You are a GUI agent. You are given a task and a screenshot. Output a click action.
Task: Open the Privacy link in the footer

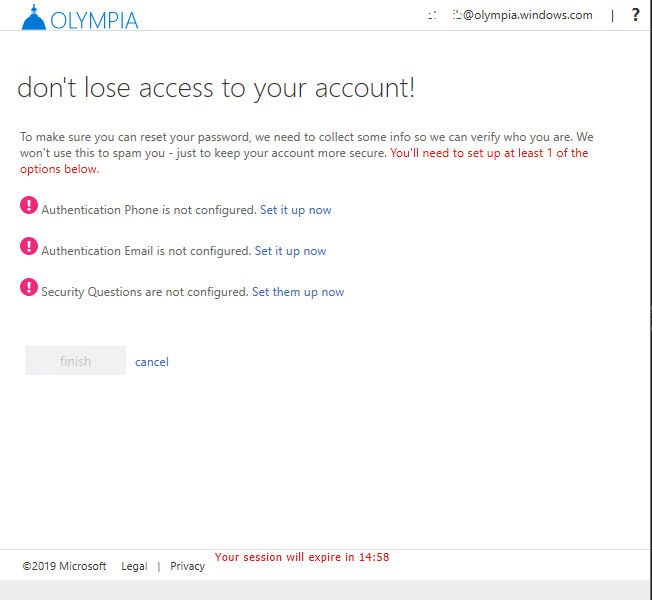(187, 566)
